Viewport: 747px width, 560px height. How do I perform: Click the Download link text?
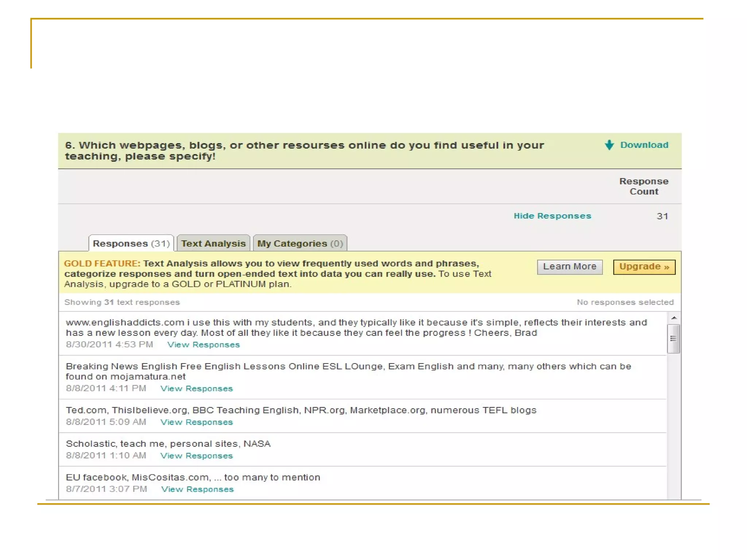click(644, 145)
